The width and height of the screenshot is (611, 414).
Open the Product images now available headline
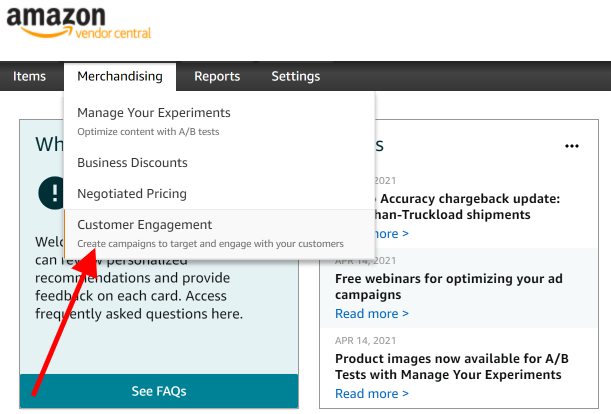click(452, 366)
